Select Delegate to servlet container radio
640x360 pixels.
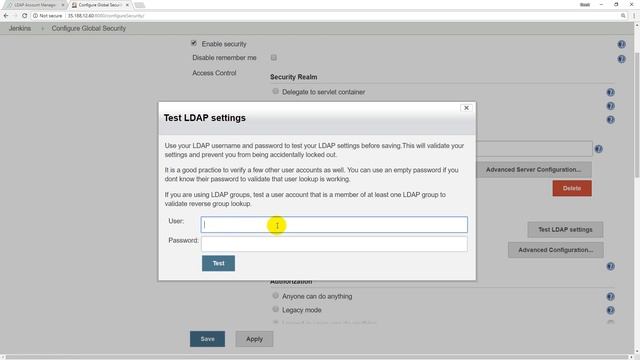pos(276,91)
